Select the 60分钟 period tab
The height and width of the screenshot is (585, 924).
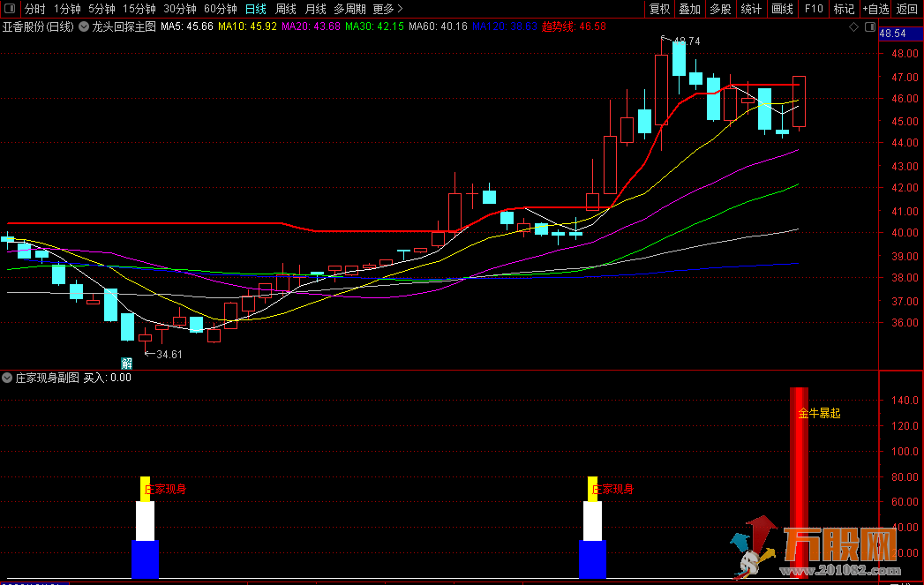click(220, 9)
